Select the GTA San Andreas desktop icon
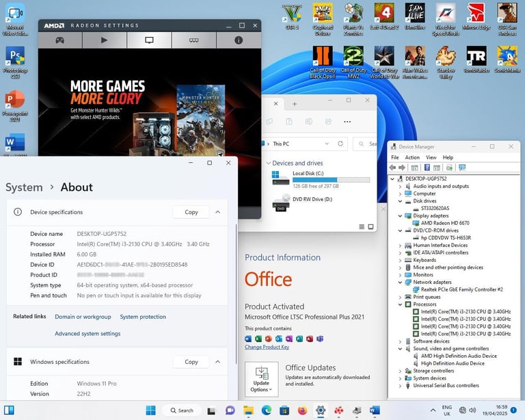The width and height of the screenshot is (525, 420). pos(507,18)
